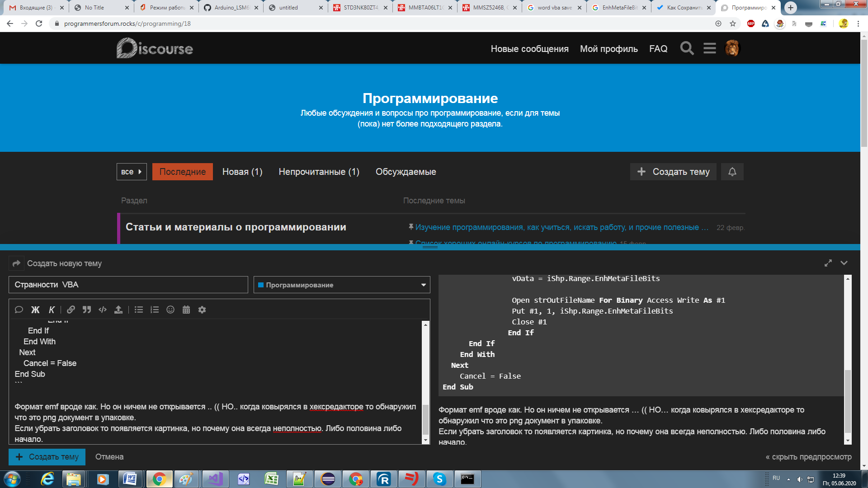The height and width of the screenshot is (488, 868).
Task: Select the Новая (1) tab
Action: pos(242,172)
